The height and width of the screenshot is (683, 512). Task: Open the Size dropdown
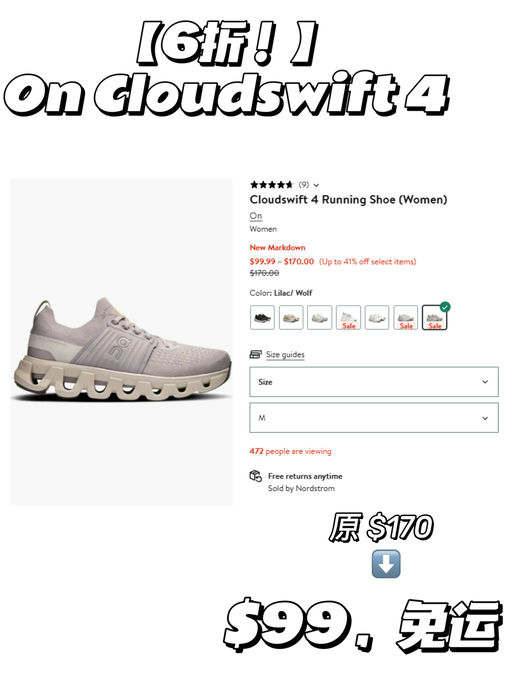374,382
